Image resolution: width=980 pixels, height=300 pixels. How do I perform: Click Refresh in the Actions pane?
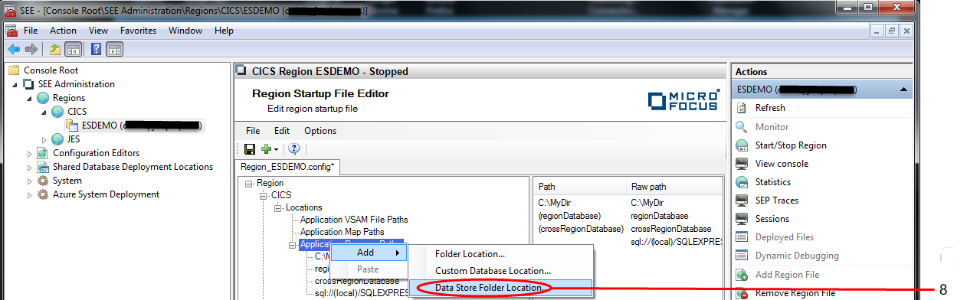click(x=769, y=108)
